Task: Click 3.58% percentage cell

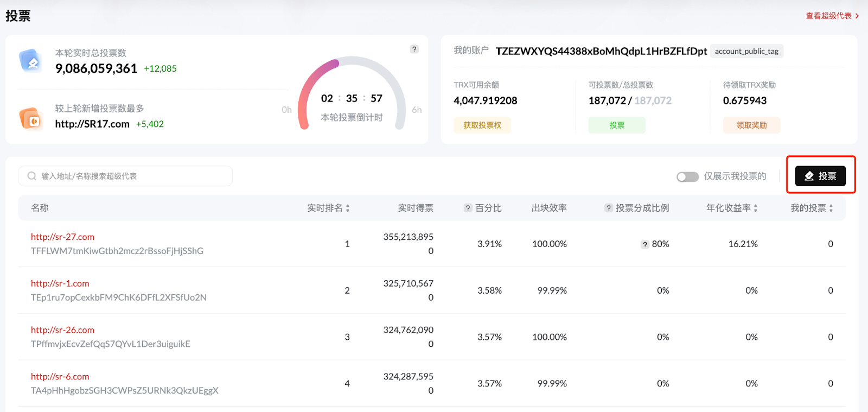Action: 489,291
